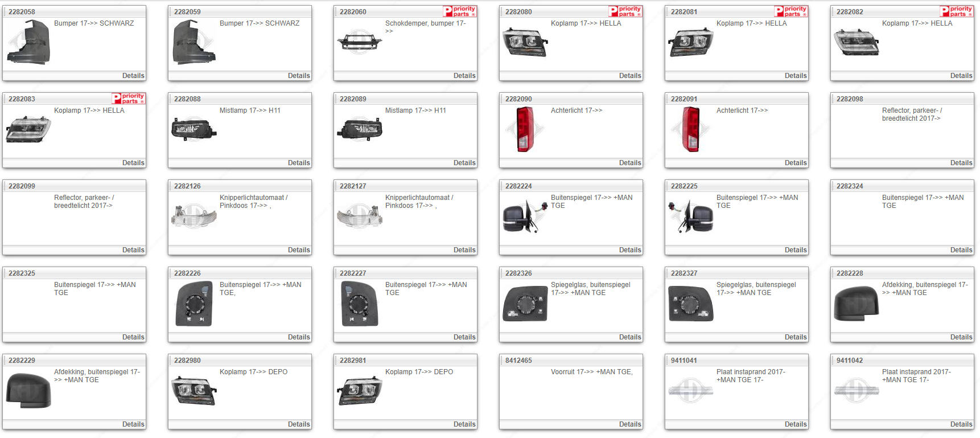Click priority parts badge on item 2282083
Screen dimensions: 980x438
(128, 99)
